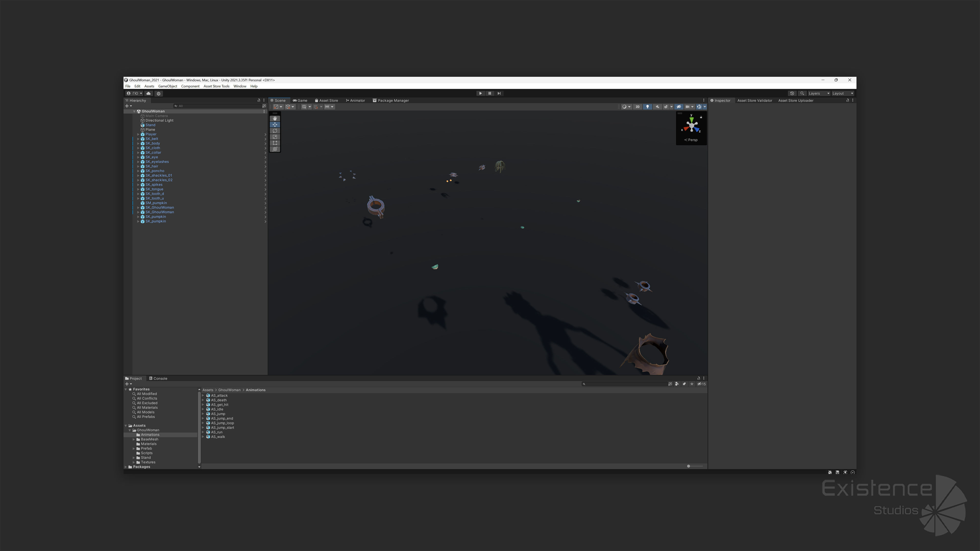
Task: Open the Layers dropdown
Action: point(819,94)
